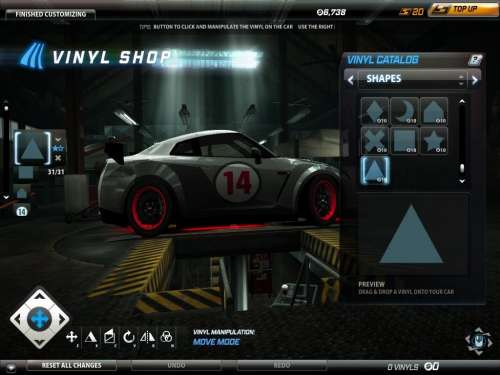Select the number 14 layer in applied list
500x375 pixels.
coord(22,211)
